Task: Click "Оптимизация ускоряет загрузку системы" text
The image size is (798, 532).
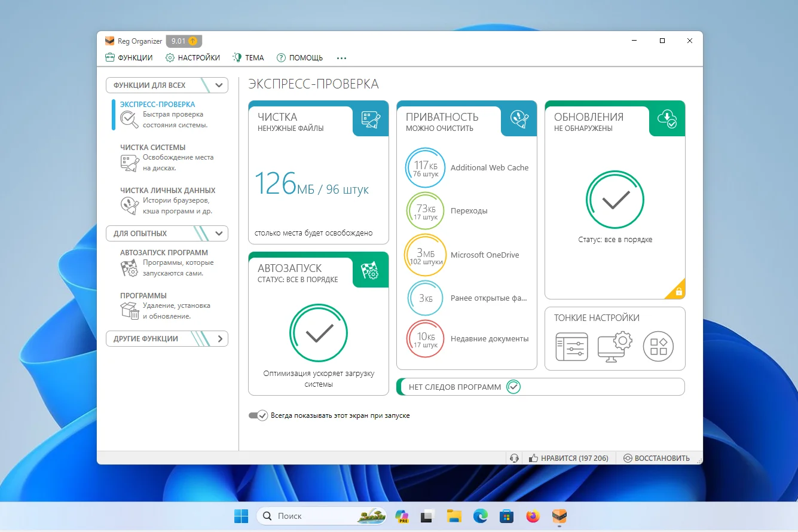Action: [x=319, y=379]
